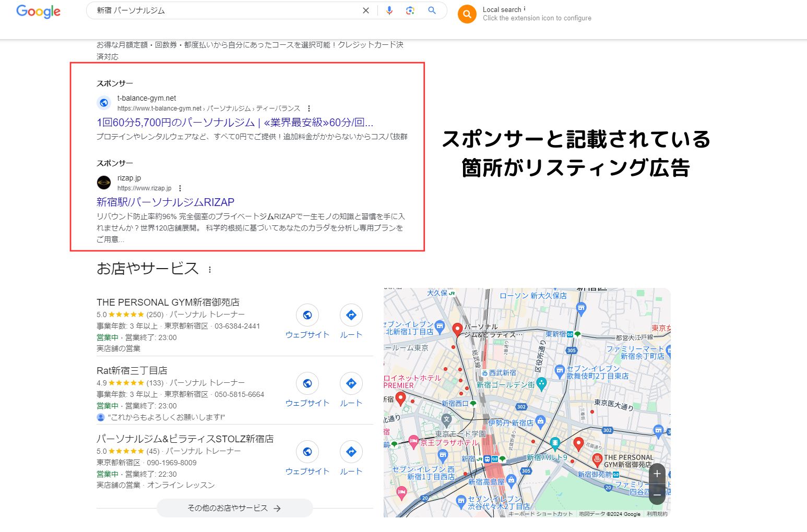Click その他のお店やサービス button
This screenshot has width=807, height=532.
[235, 508]
